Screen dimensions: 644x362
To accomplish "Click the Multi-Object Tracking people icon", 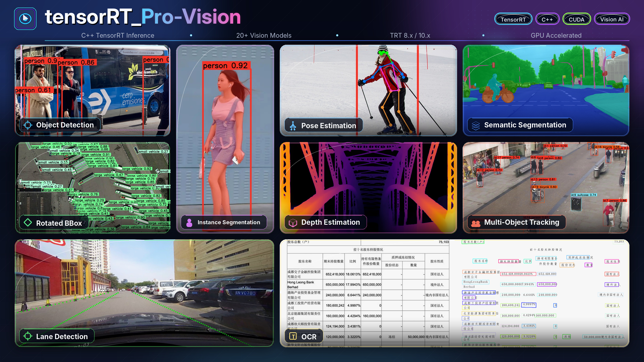I will click(x=476, y=223).
